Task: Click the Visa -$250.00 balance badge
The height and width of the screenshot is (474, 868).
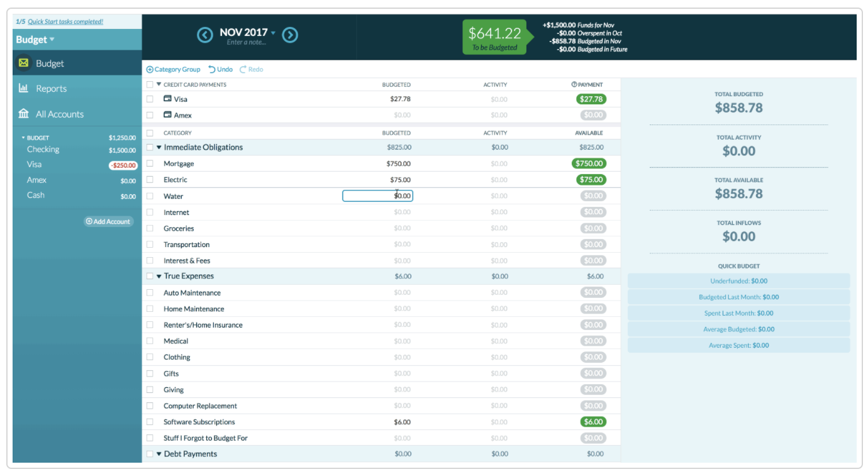Action: click(x=123, y=165)
